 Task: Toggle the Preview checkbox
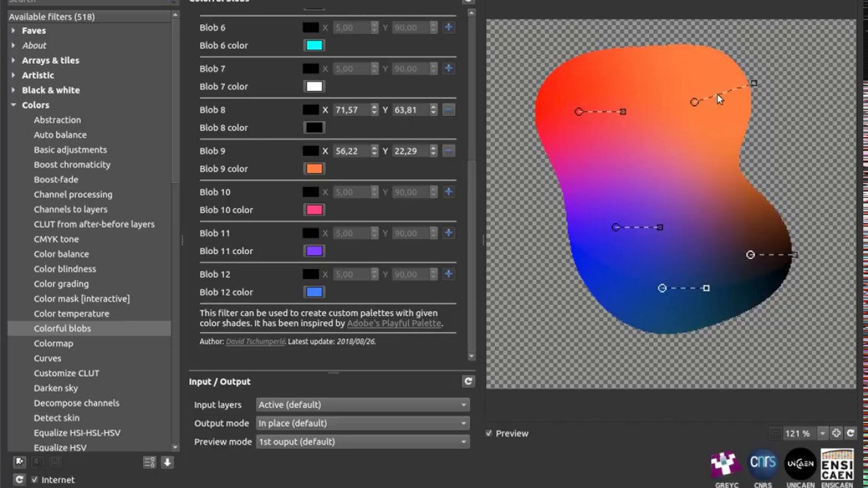489,433
